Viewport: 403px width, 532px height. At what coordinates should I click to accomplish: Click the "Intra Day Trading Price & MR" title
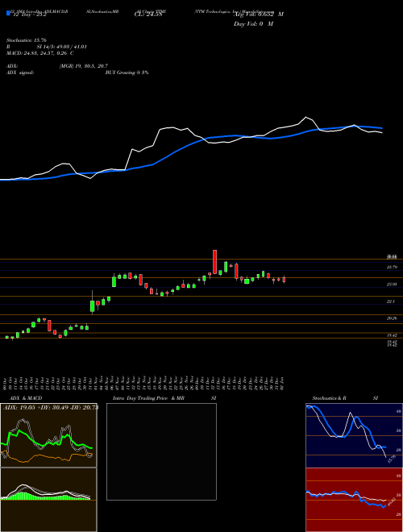(x=149, y=398)
